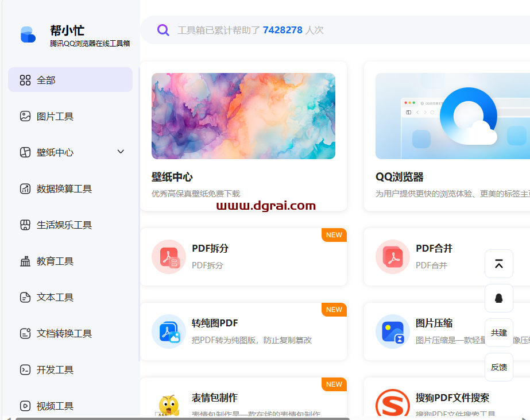Image resolution: width=530 pixels, height=420 pixels.
Task: Click the 搜狗PDF文件搜索 Sogou icon
Action: (392, 403)
